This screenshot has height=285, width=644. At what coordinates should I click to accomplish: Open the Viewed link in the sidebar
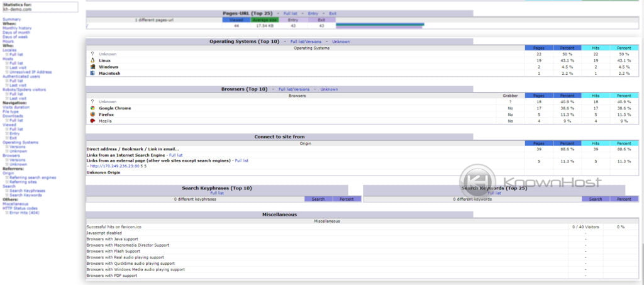tap(9, 125)
